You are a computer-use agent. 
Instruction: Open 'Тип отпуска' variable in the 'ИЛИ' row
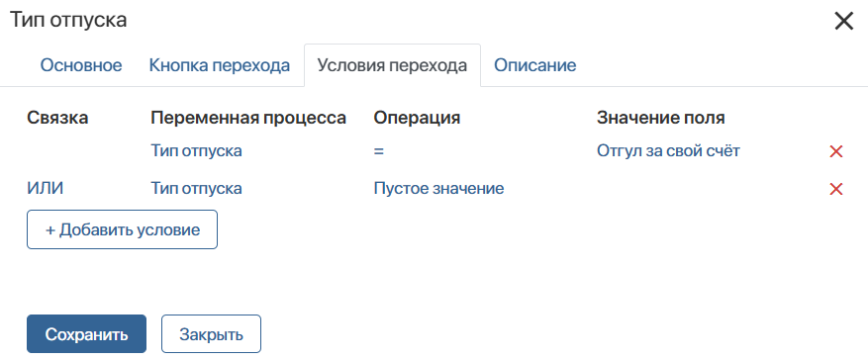(x=197, y=189)
